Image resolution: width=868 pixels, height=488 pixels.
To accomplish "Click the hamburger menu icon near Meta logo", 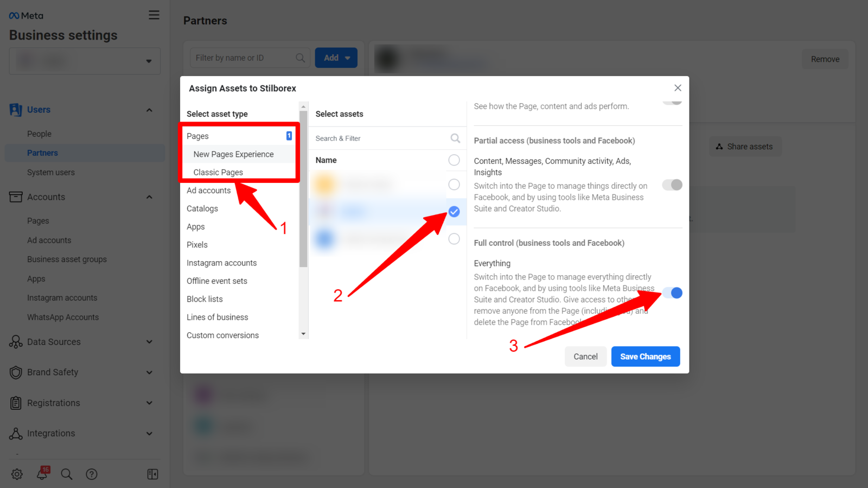I will pyautogui.click(x=154, y=15).
